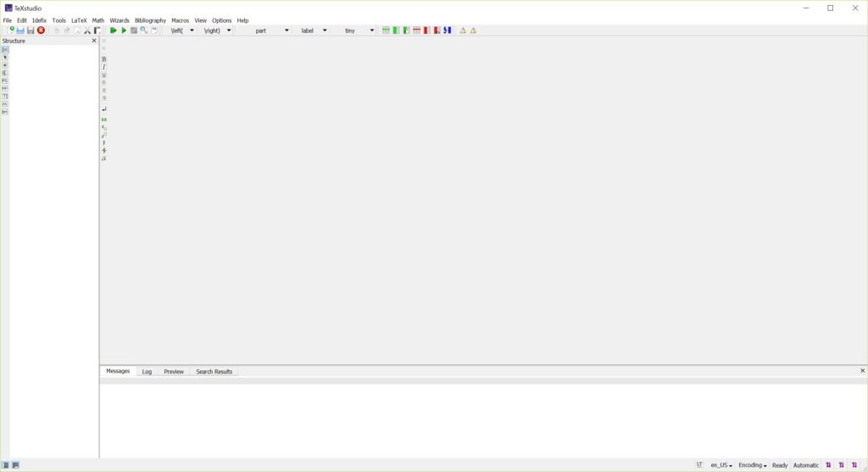
Task: Switch to the Log tab
Action: pyautogui.click(x=147, y=372)
